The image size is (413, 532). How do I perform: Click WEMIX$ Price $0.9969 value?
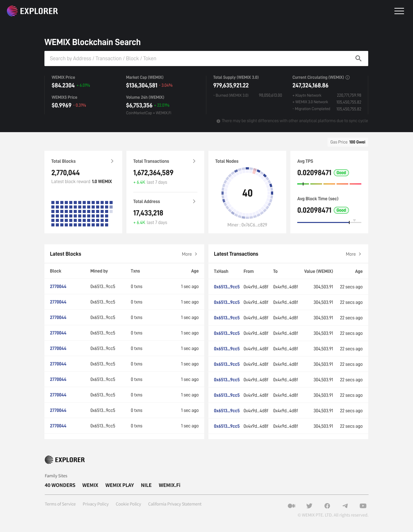[x=62, y=105]
